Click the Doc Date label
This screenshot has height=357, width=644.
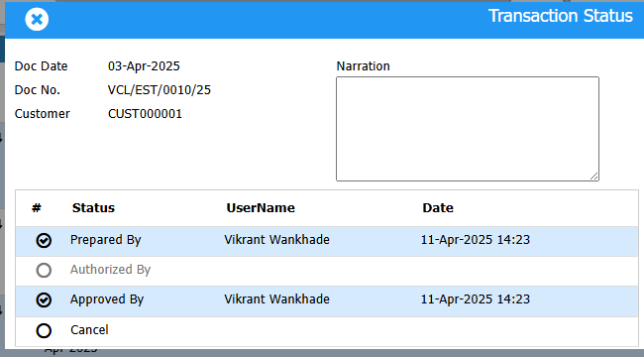pos(41,66)
